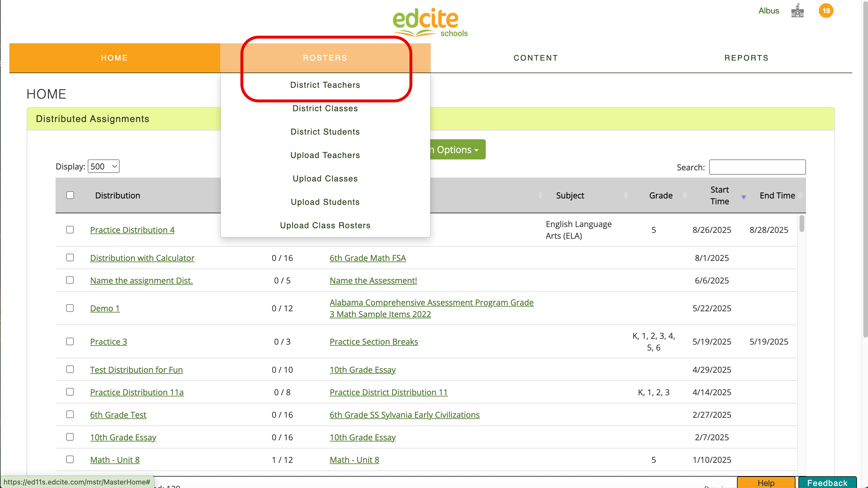
Task: Choose District Teachers from Rosters menu
Action: click(x=325, y=85)
